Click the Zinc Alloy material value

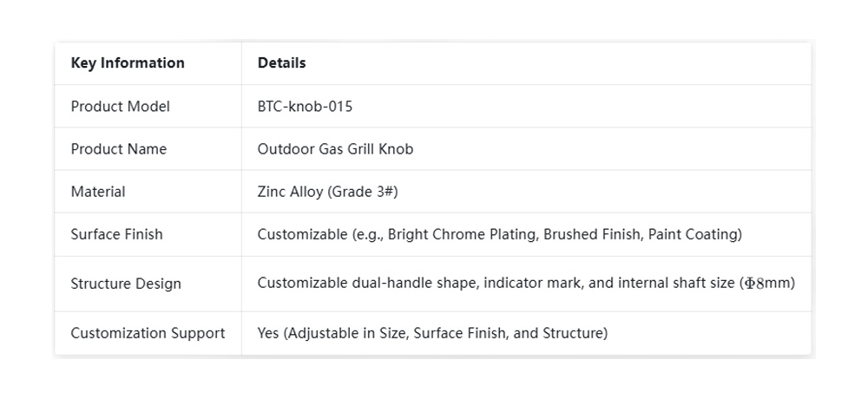pos(290,192)
